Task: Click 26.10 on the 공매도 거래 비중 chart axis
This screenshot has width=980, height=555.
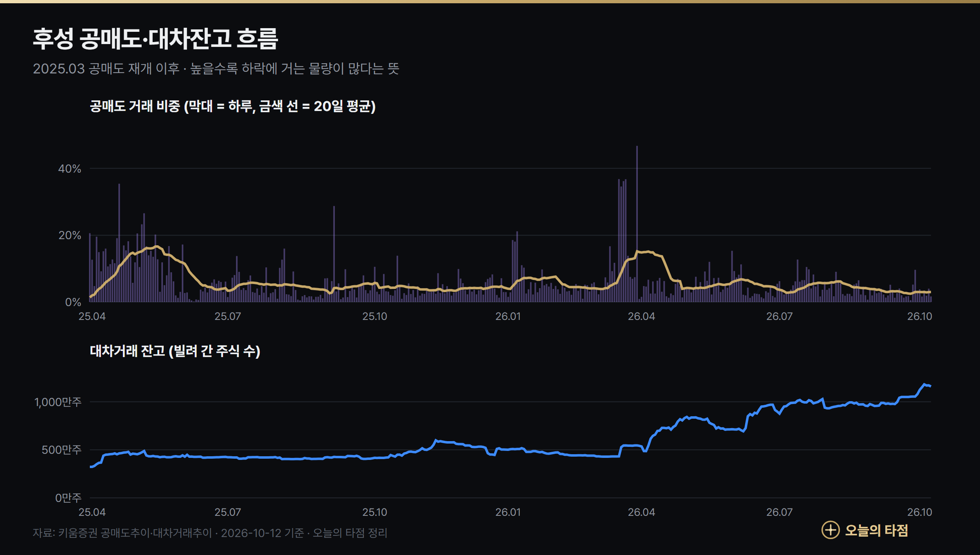Action: [x=920, y=316]
